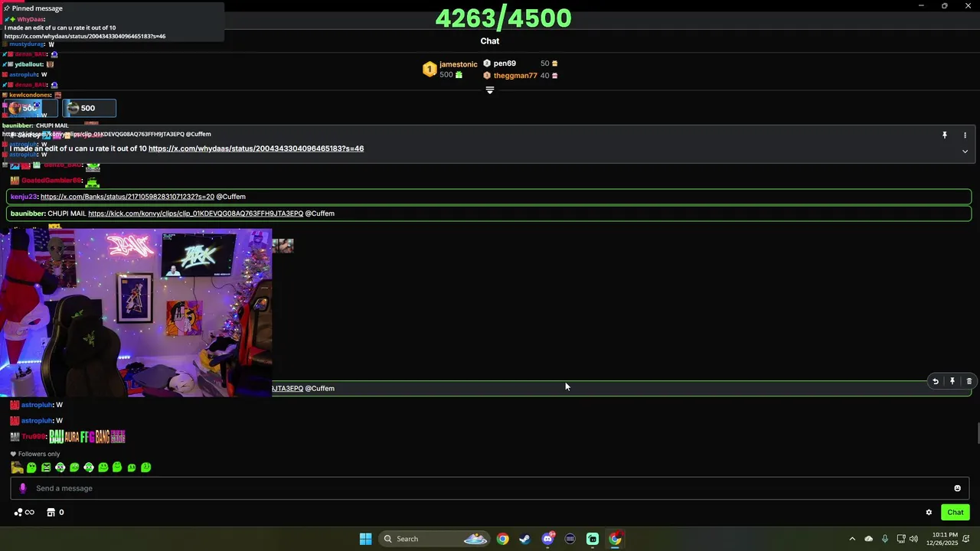Open the teal Streamlabs taskbar icon
Screen dimensions: 980x551
coord(593,539)
